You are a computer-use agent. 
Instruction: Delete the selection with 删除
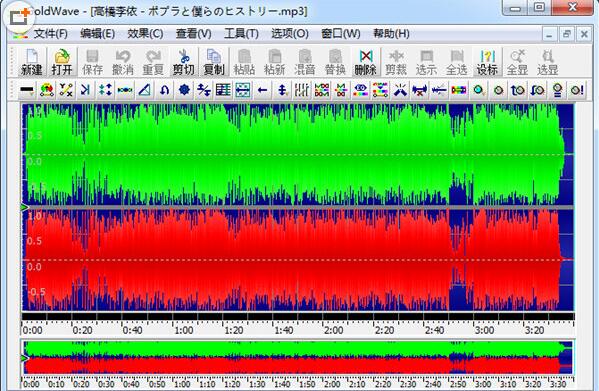tap(366, 62)
